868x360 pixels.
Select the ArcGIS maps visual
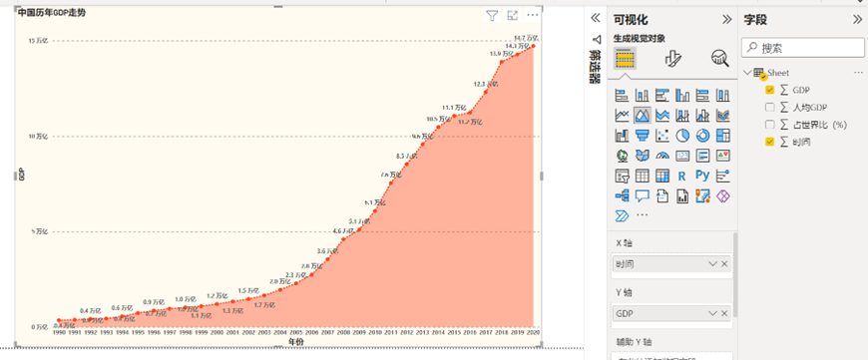(x=702, y=195)
